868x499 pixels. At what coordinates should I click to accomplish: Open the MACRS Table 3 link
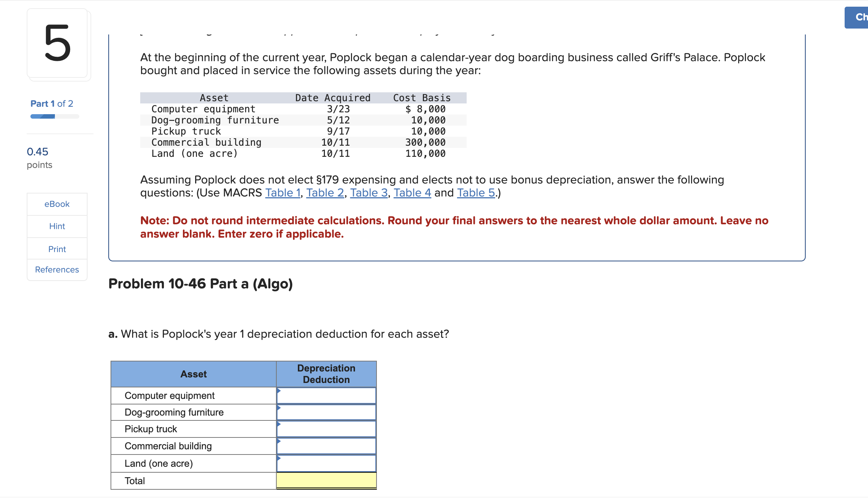click(369, 193)
